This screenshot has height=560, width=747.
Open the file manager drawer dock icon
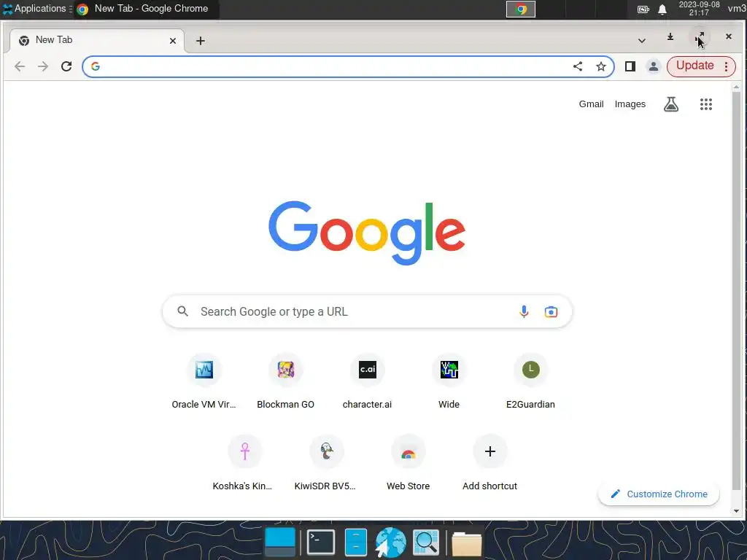pos(355,542)
